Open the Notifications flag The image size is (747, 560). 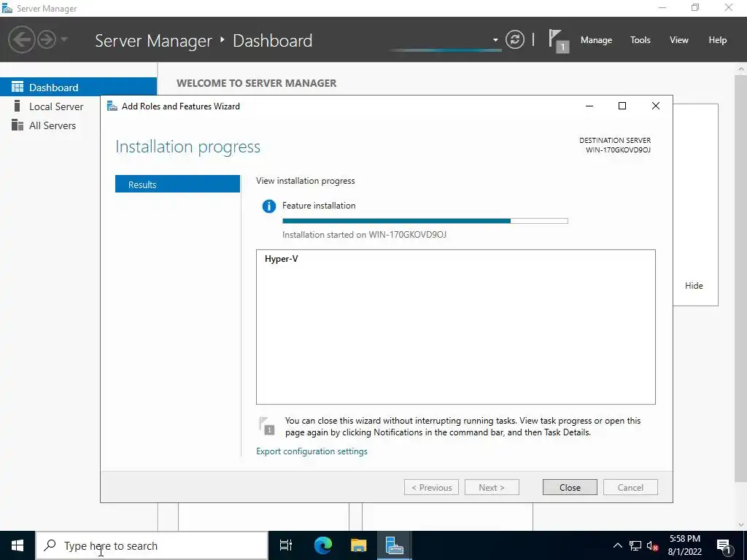click(558, 41)
